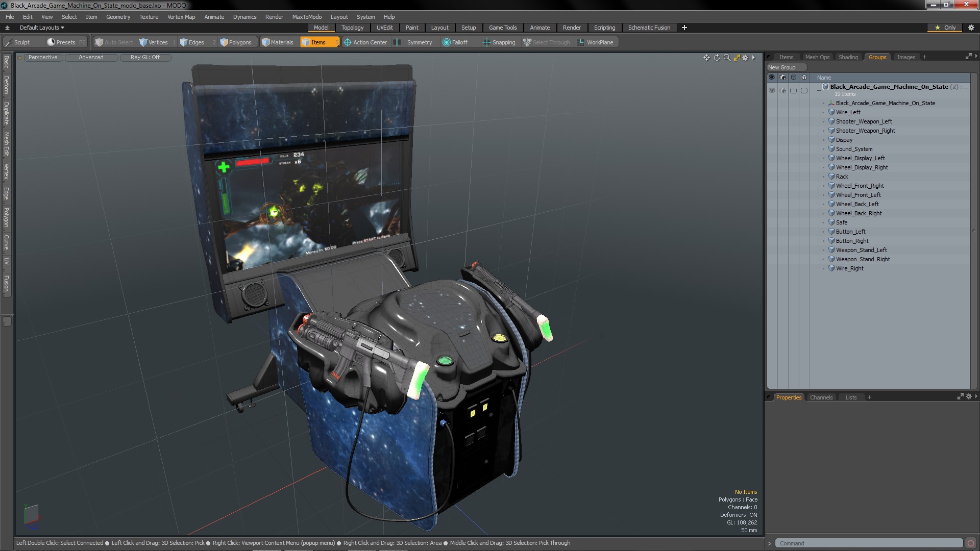Viewport: 980px width, 551px height.
Task: Select the Sound_System item
Action: 854,149
